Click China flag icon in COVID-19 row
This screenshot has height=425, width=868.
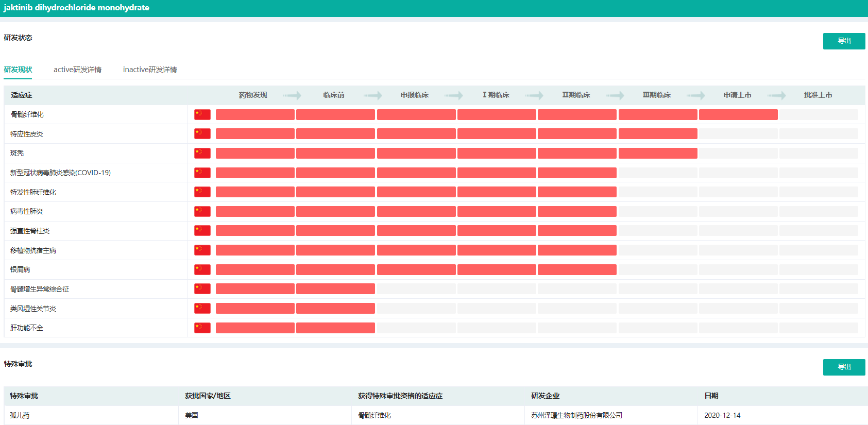pos(202,173)
